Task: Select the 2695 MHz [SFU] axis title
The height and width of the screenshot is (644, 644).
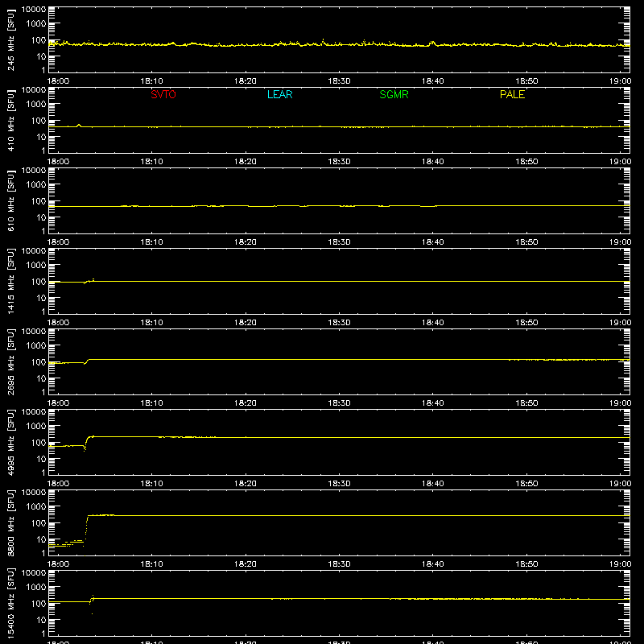Action: pyautogui.click(x=11, y=361)
